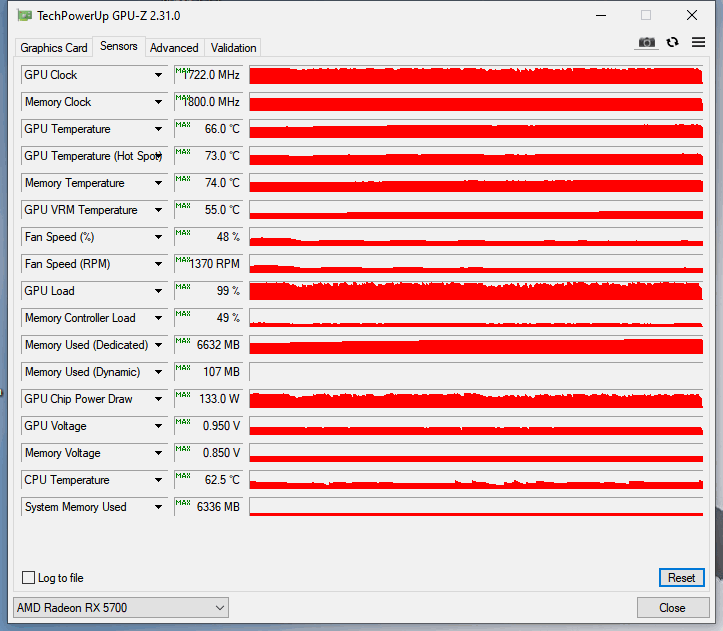This screenshot has width=723, height=631.
Task: Open the Memory Clock sensor dropdown
Action: click(x=158, y=102)
